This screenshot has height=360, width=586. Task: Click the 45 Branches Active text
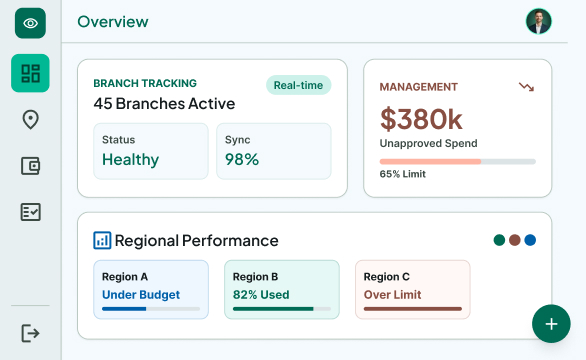point(164,104)
